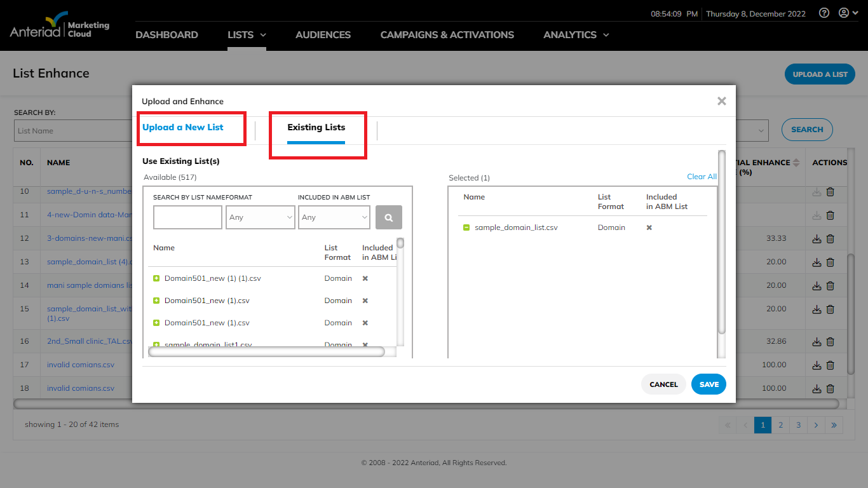
Task: Download list in row 13
Action: tap(817, 262)
